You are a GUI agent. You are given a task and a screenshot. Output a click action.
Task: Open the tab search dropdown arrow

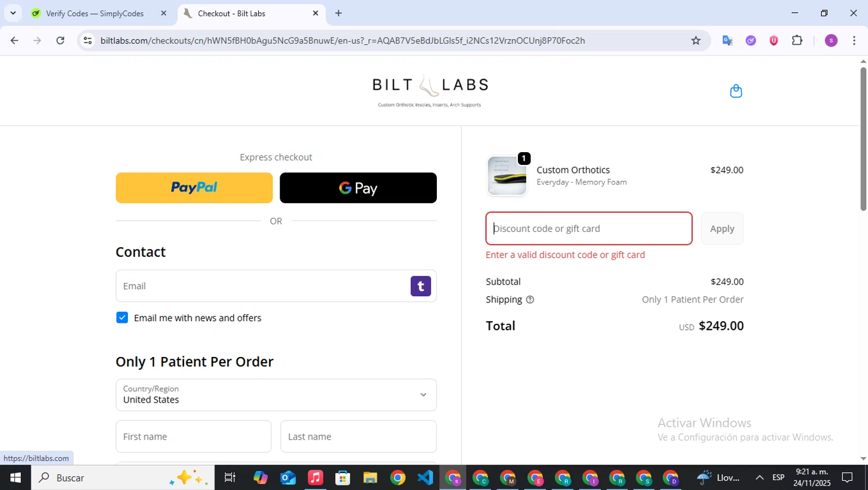[x=13, y=13]
